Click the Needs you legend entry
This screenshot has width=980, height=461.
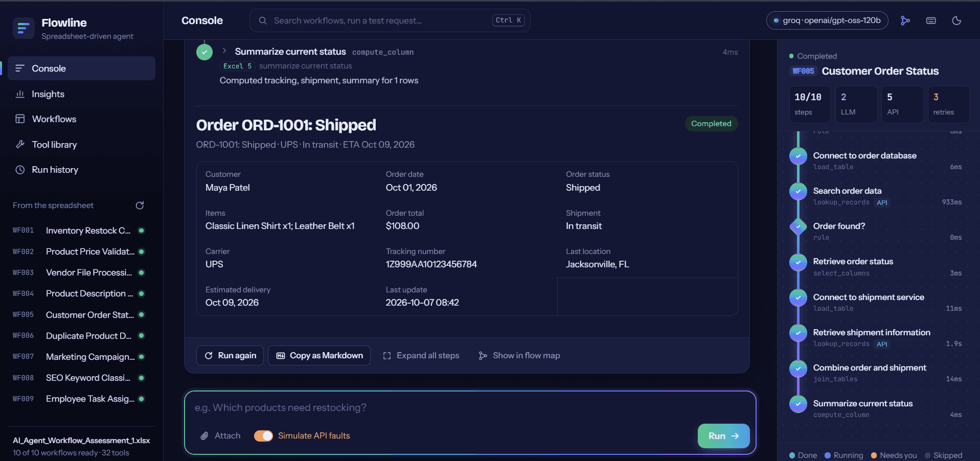click(x=894, y=455)
